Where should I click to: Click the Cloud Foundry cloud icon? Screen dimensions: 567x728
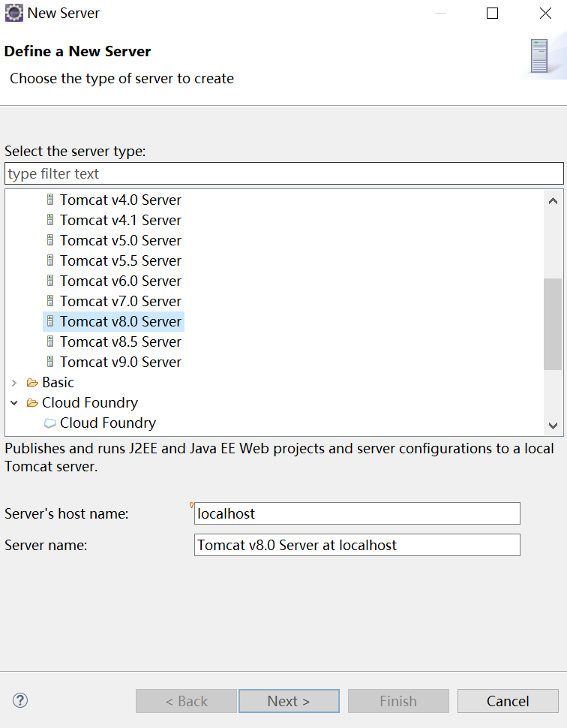click(50, 423)
